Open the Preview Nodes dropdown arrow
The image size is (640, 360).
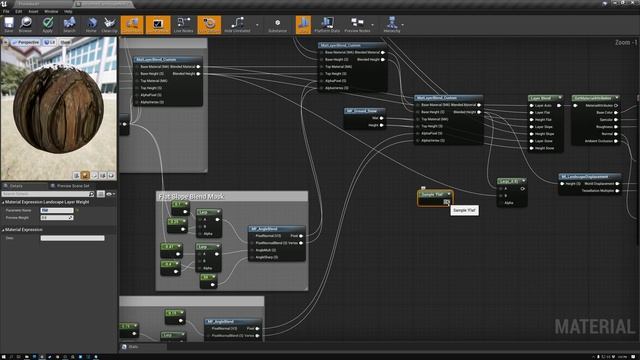coord(372,25)
